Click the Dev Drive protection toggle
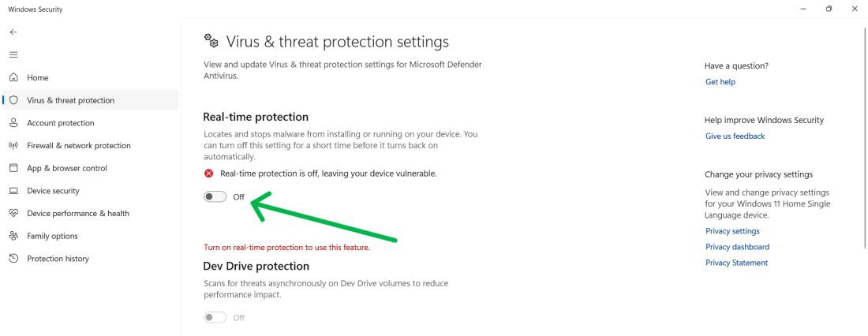Image resolution: width=868 pixels, height=336 pixels. click(215, 317)
